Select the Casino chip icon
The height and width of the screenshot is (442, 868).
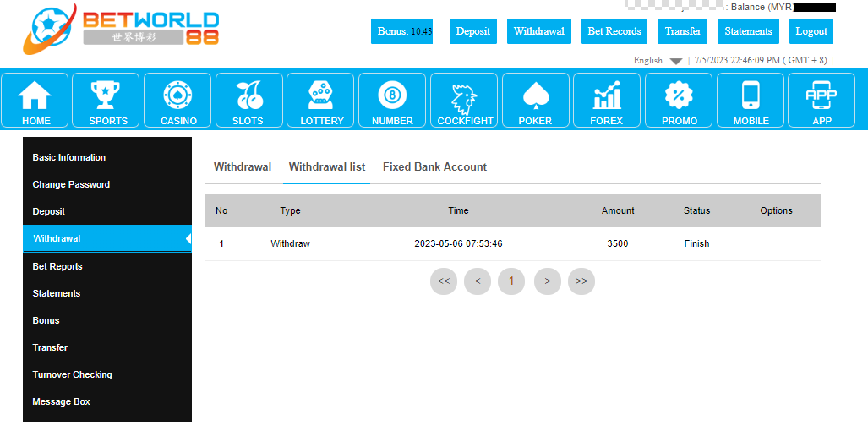point(178,95)
